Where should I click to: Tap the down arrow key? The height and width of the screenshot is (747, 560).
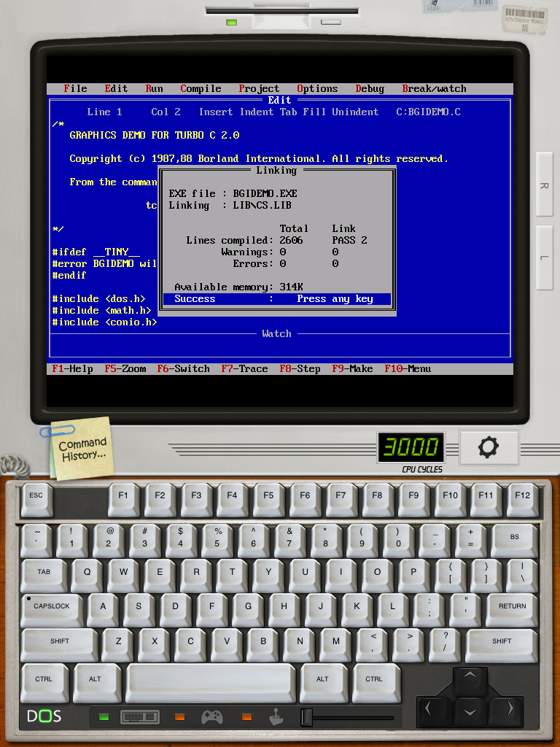click(x=470, y=712)
